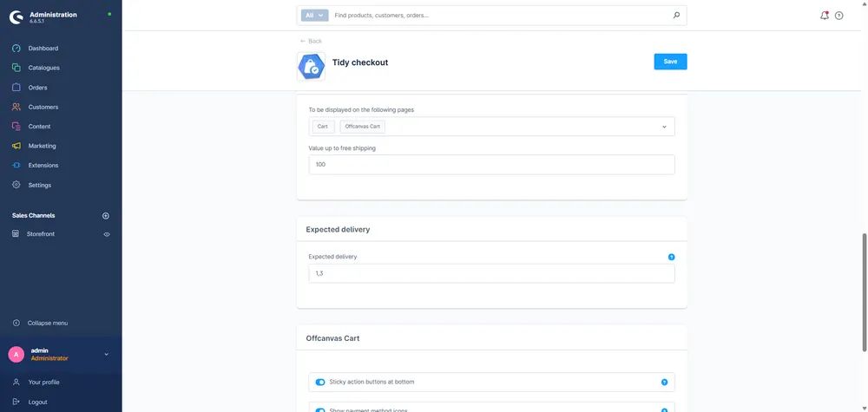Click the Settings gear icon
This screenshot has height=412, width=868.
pyautogui.click(x=16, y=185)
